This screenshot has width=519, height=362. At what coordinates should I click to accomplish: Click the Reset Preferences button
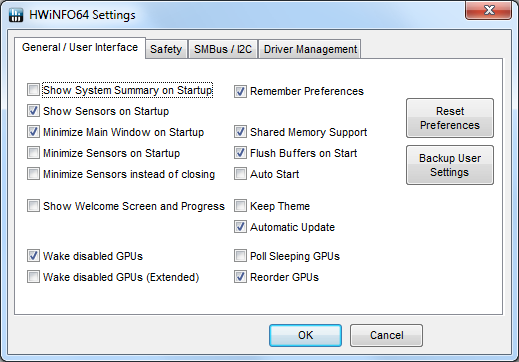450,118
